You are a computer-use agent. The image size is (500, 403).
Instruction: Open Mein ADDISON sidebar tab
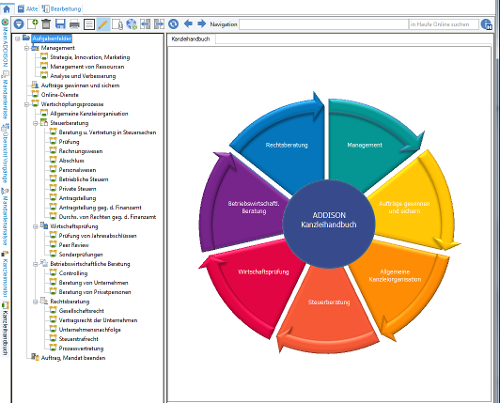pos(5,42)
